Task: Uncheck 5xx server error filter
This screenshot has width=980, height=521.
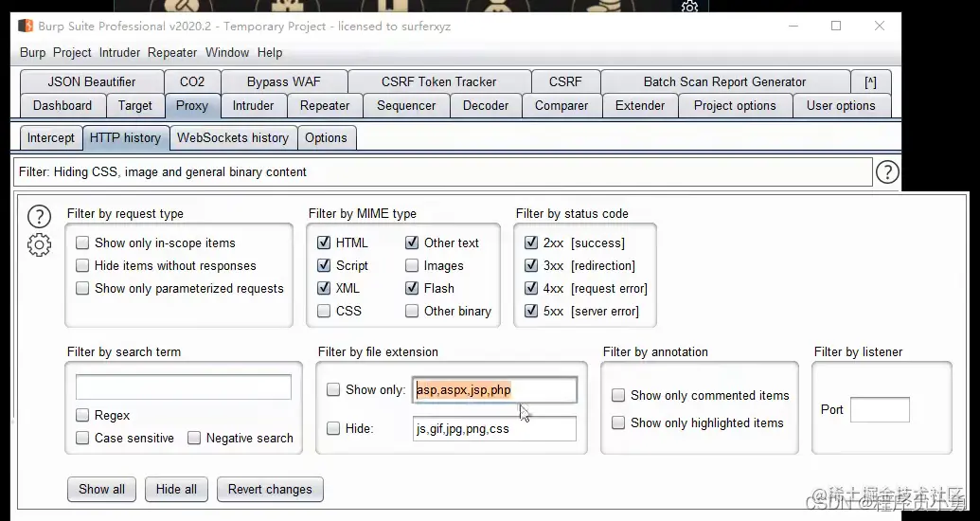Action: [x=531, y=311]
